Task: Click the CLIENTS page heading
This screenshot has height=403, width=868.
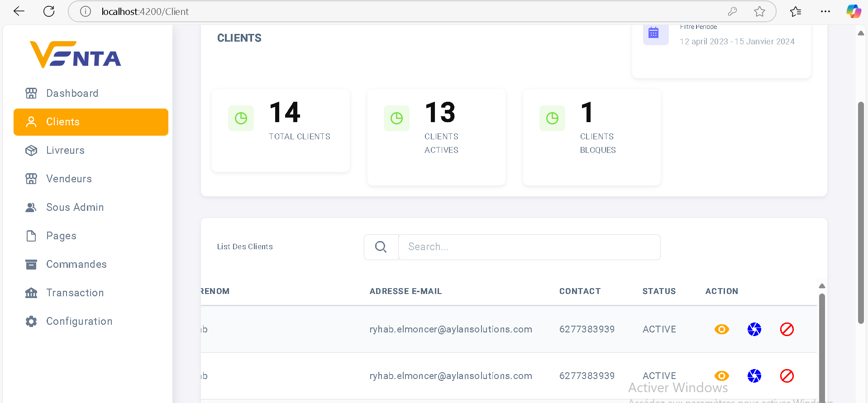Action: [x=239, y=38]
